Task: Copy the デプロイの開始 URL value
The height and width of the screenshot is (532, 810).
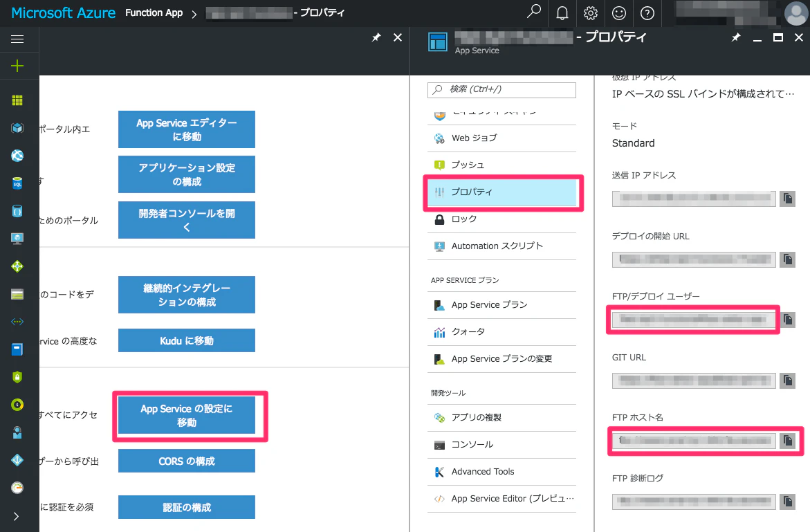Action: point(787,259)
